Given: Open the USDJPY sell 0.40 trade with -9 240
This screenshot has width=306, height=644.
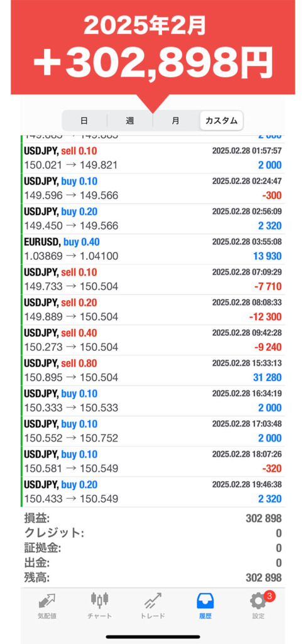Looking at the screenshot, I should tap(153, 340).
